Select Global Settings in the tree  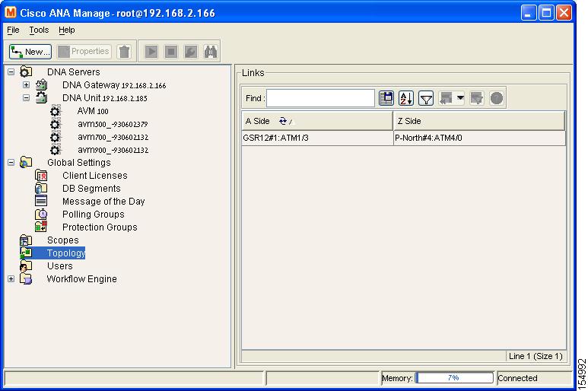pos(79,162)
